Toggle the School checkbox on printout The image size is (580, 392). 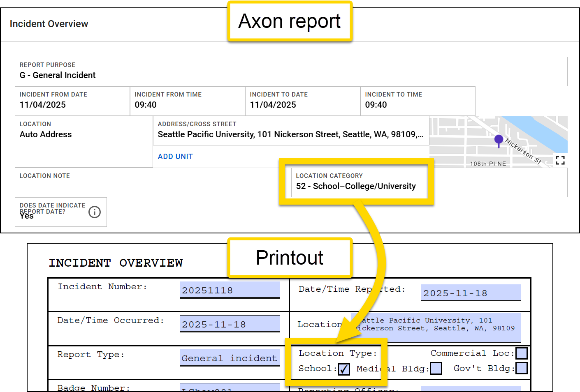344,369
